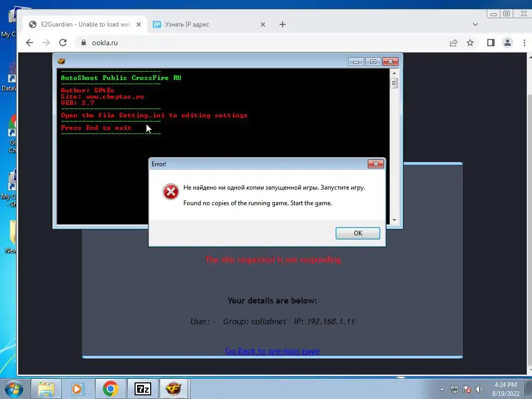The width and height of the screenshot is (532, 399).
Task: Open Windows Media Player from the taskbar
Action: (x=77, y=389)
